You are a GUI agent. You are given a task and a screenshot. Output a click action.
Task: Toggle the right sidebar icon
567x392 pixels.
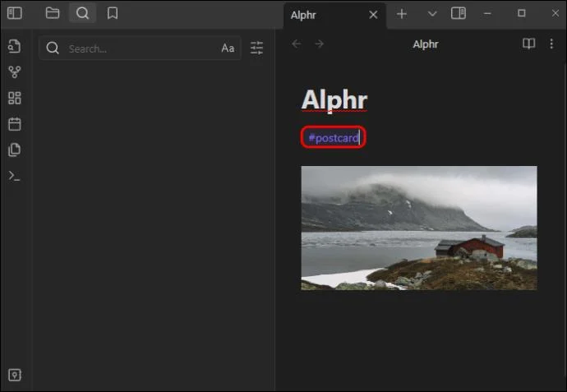[x=459, y=13]
